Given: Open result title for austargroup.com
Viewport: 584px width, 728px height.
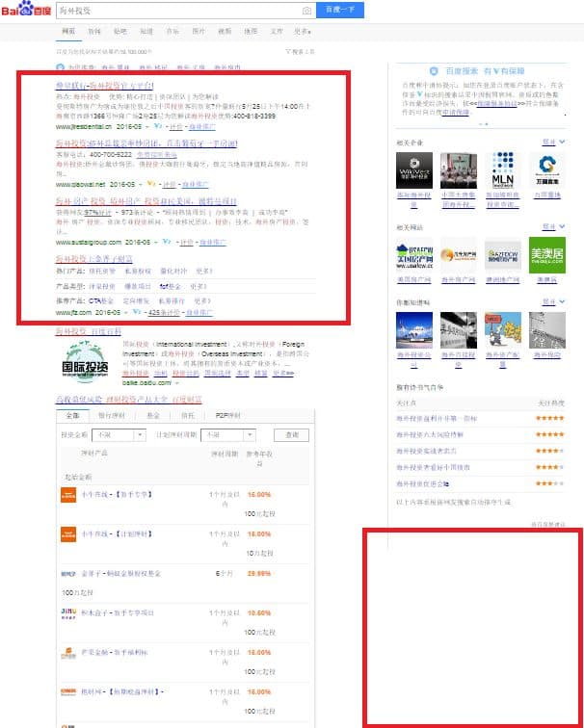Looking at the screenshot, I should [146, 201].
